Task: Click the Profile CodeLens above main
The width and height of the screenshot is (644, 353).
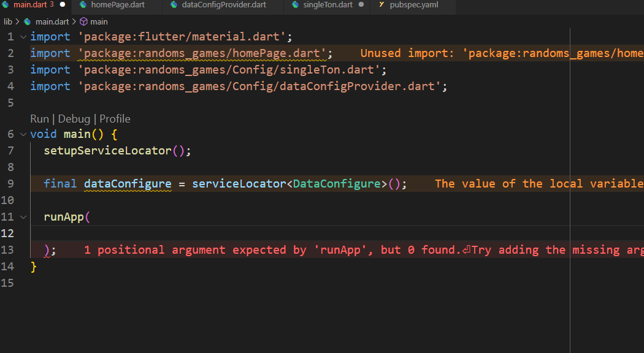Action: pyautogui.click(x=115, y=119)
